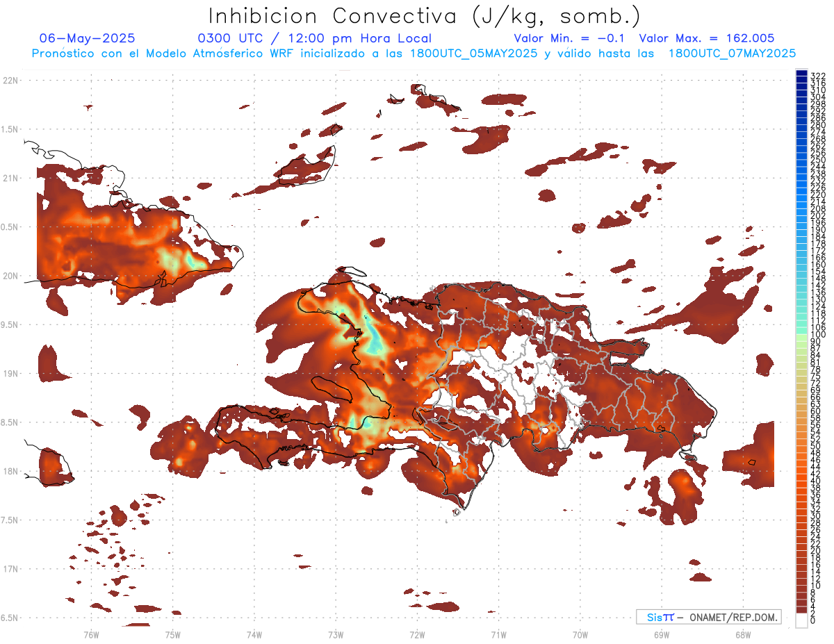This screenshot has height=644, width=834.
Task: Click the '6.5N' latitude label
Action: click(10, 618)
